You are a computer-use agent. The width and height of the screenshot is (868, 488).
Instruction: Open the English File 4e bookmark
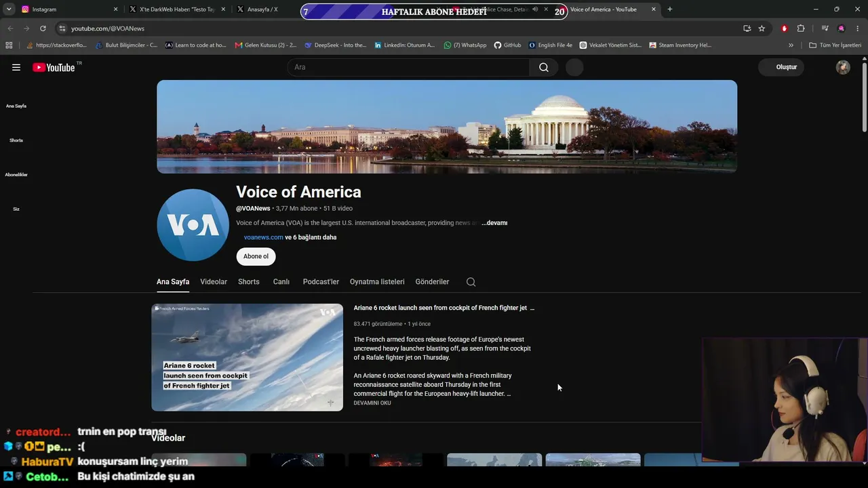pos(551,45)
